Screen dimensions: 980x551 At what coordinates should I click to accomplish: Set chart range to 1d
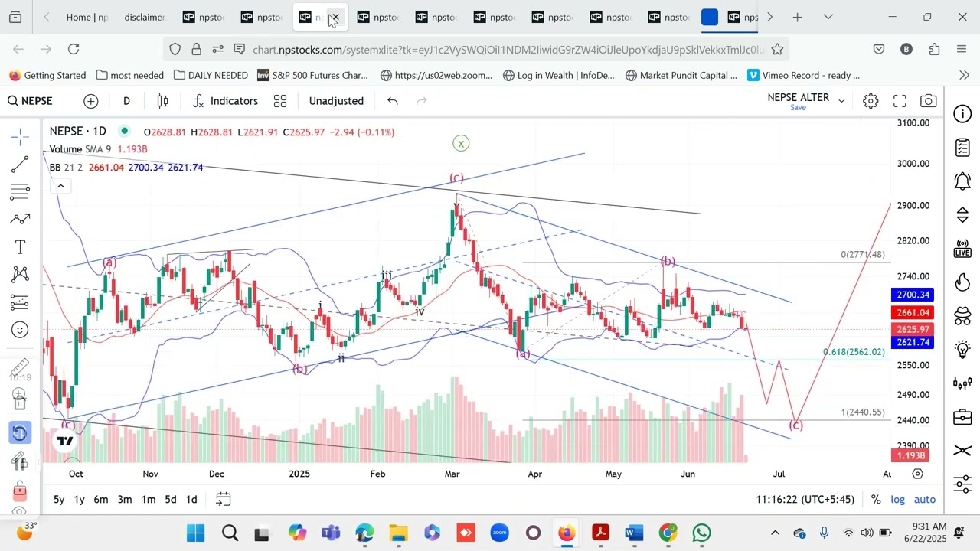[x=191, y=500]
